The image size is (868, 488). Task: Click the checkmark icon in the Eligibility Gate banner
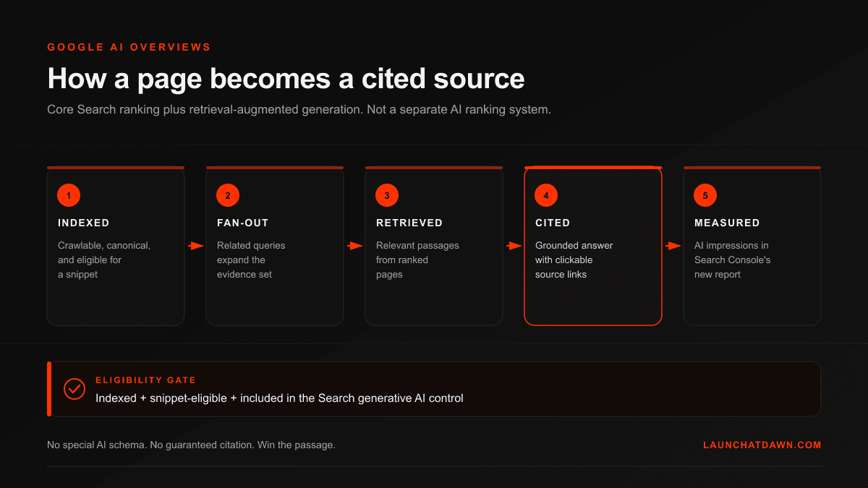[x=75, y=389]
